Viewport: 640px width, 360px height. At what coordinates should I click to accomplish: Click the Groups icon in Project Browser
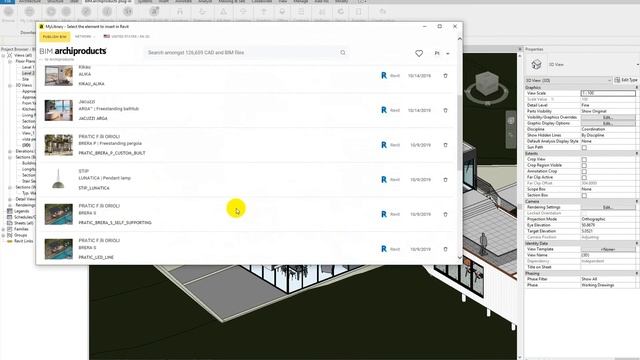[x=10, y=235]
